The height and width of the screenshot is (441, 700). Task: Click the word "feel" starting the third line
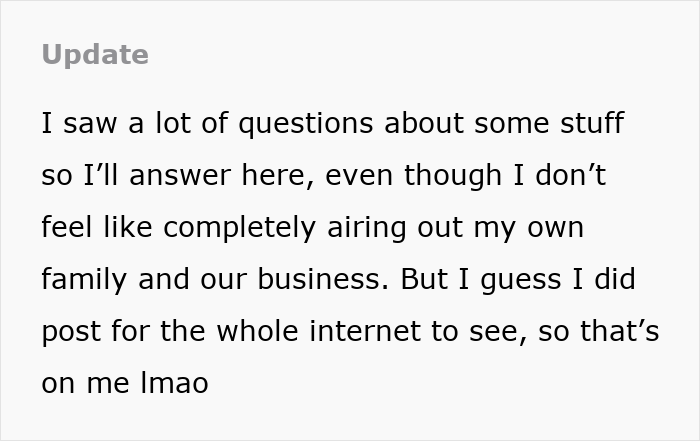click(x=64, y=227)
